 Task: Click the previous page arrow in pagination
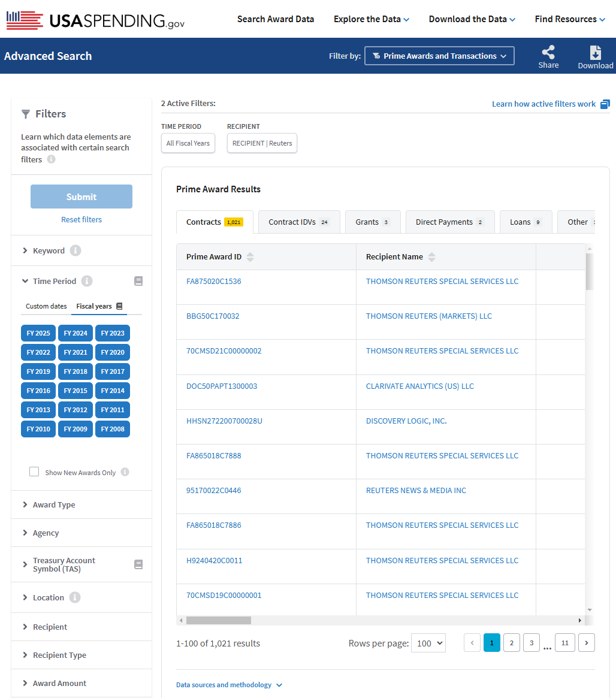472,643
